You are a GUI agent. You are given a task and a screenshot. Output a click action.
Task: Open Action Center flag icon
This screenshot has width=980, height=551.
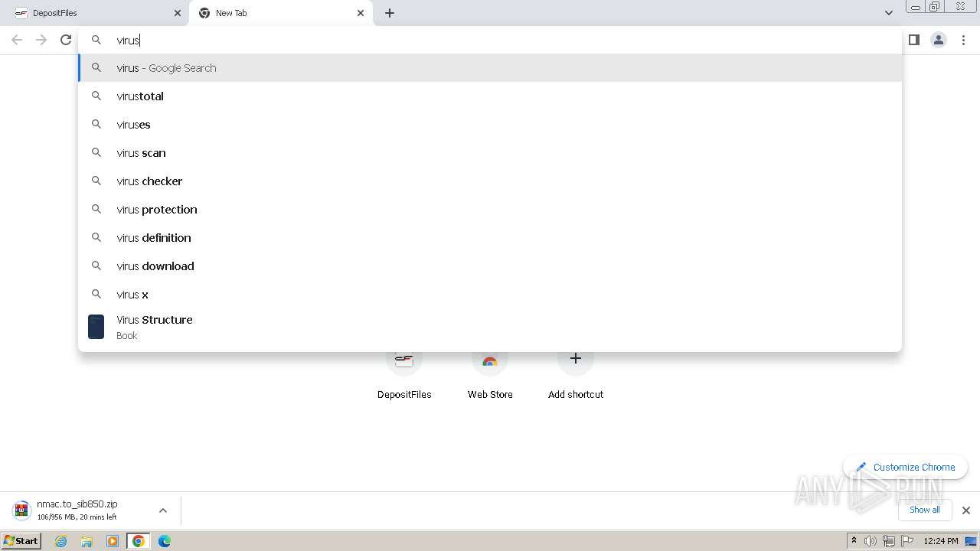coord(907,541)
